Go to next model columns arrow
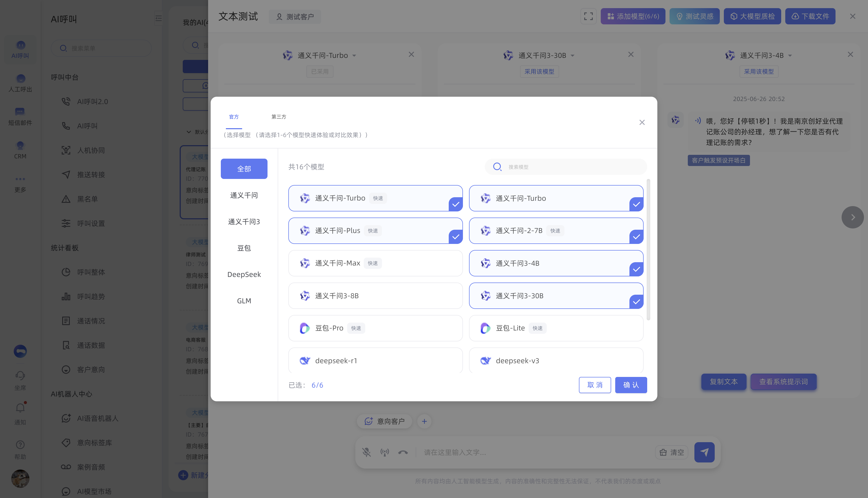The width and height of the screenshot is (868, 498). coord(852,217)
